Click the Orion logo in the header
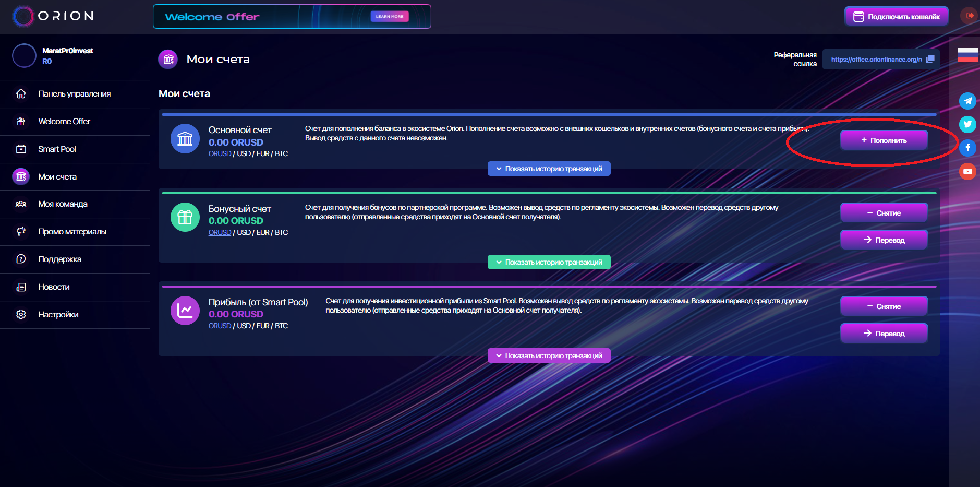Viewport: 980px width, 487px height. coord(53,16)
